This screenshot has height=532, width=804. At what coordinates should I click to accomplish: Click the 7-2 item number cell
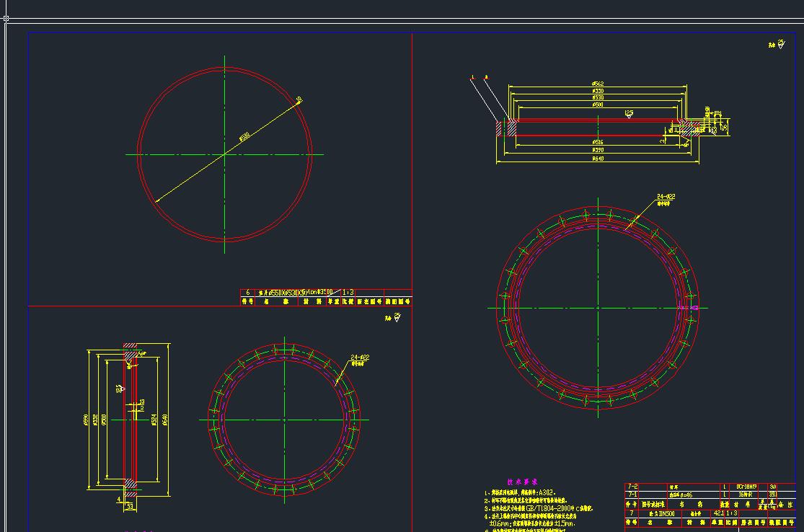pos(632,487)
